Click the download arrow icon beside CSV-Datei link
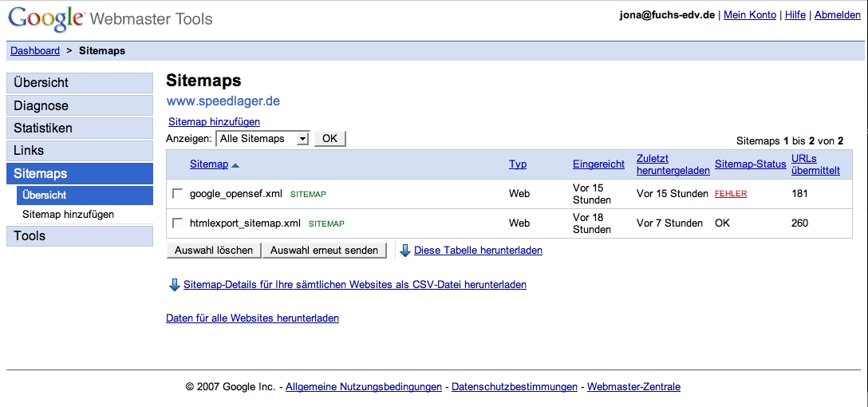 coord(174,285)
